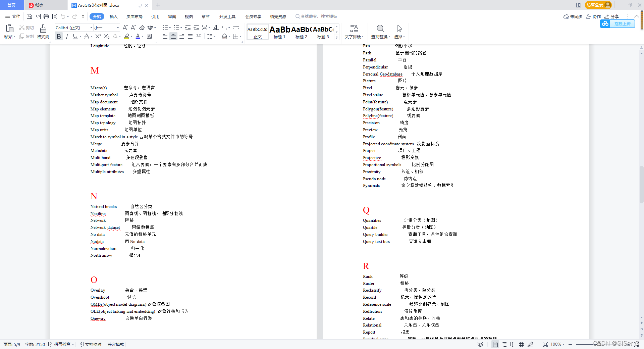Toggle page layout view button in status bar

(495, 344)
